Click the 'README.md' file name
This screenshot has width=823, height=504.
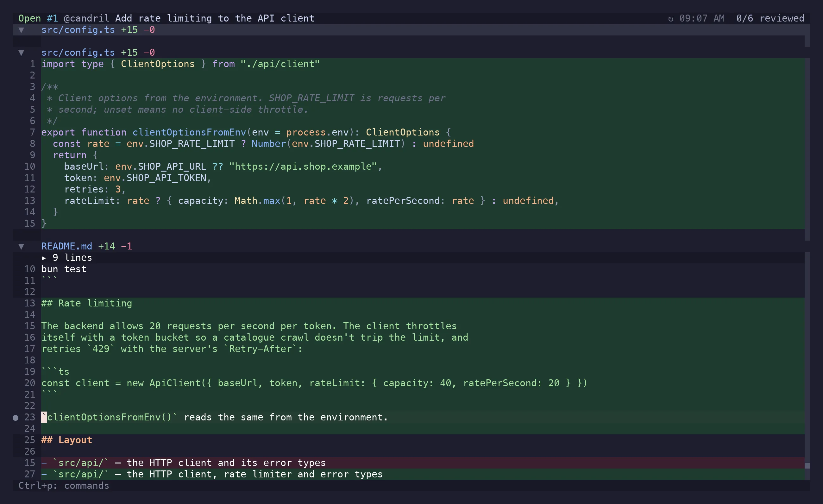coord(66,247)
